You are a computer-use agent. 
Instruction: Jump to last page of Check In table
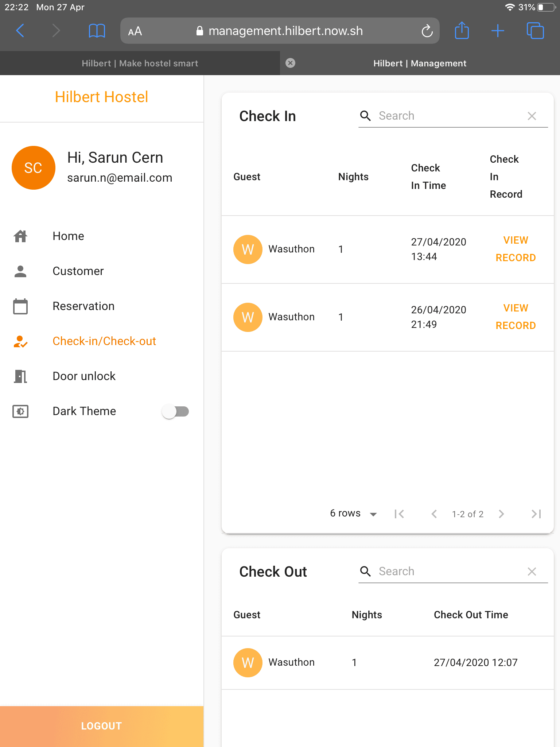coord(536,514)
